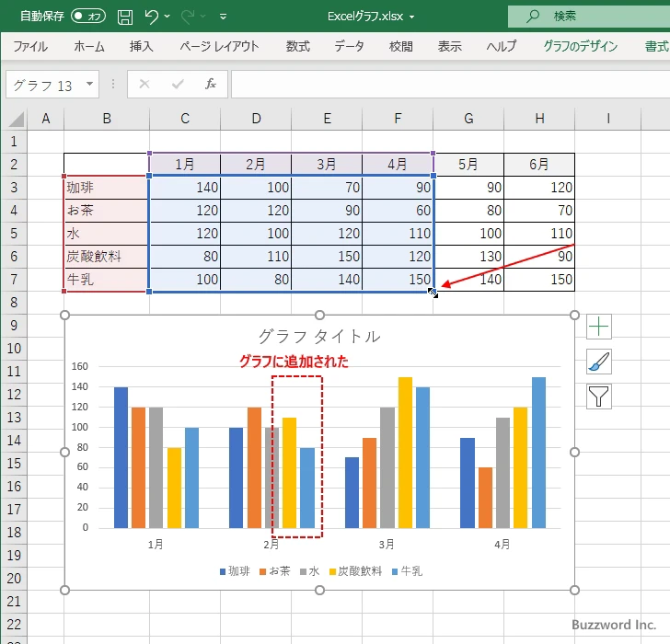Image resolution: width=670 pixels, height=644 pixels.
Task: Open the Excelグラフ.xlsx file name dropdown
Action: (x=412, y=17)
